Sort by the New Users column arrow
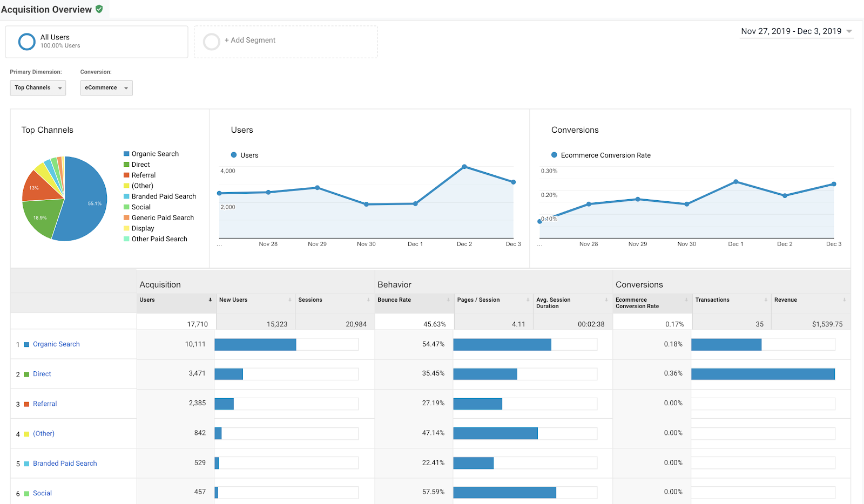Viewport: 864px width, 504px height. [x=290, y=299]
